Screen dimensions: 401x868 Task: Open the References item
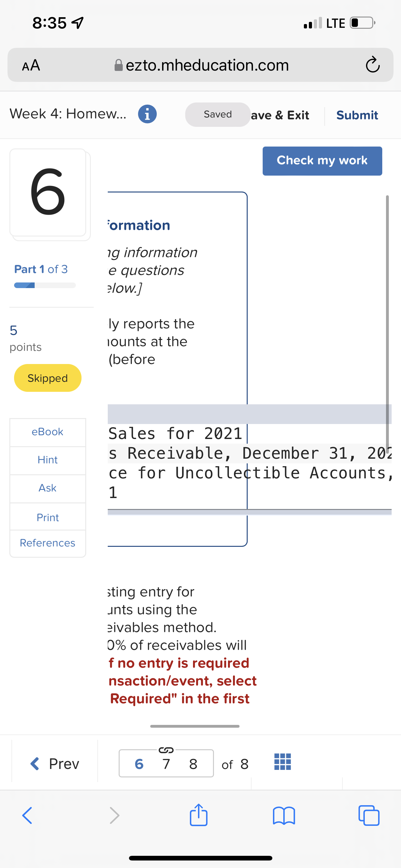(x=47, y=543)
